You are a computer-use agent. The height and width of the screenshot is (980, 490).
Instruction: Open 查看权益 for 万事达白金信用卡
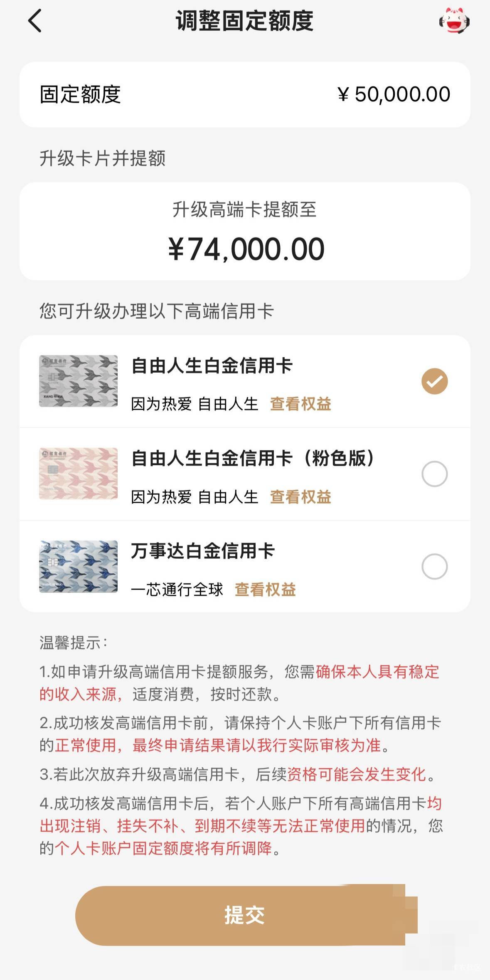click(265, 589)
